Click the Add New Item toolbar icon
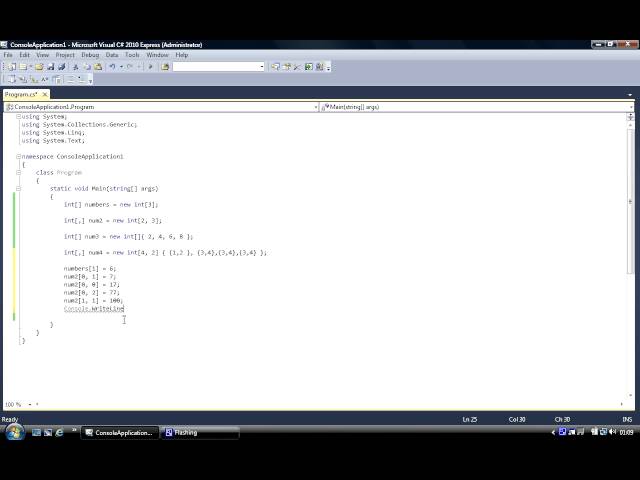 (x=23, y=67)
